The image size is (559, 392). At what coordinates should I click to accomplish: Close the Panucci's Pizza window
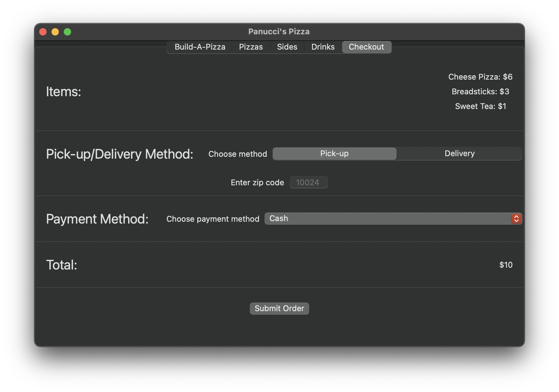(43, 32)
